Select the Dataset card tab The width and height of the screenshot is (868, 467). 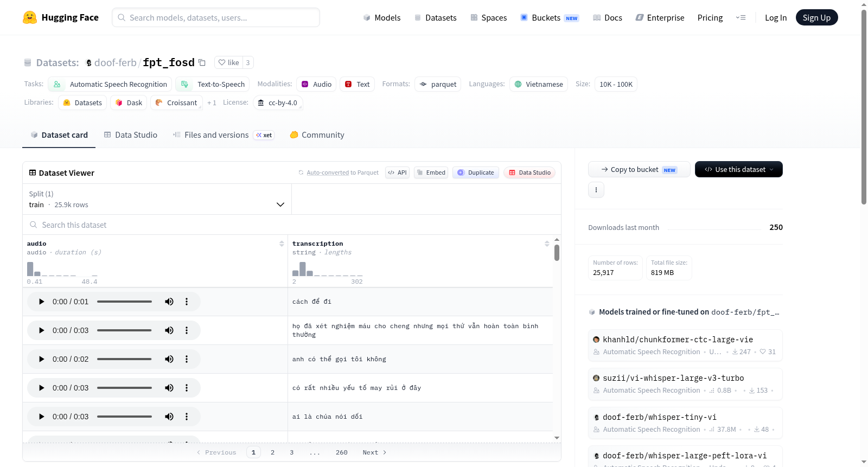59,135
